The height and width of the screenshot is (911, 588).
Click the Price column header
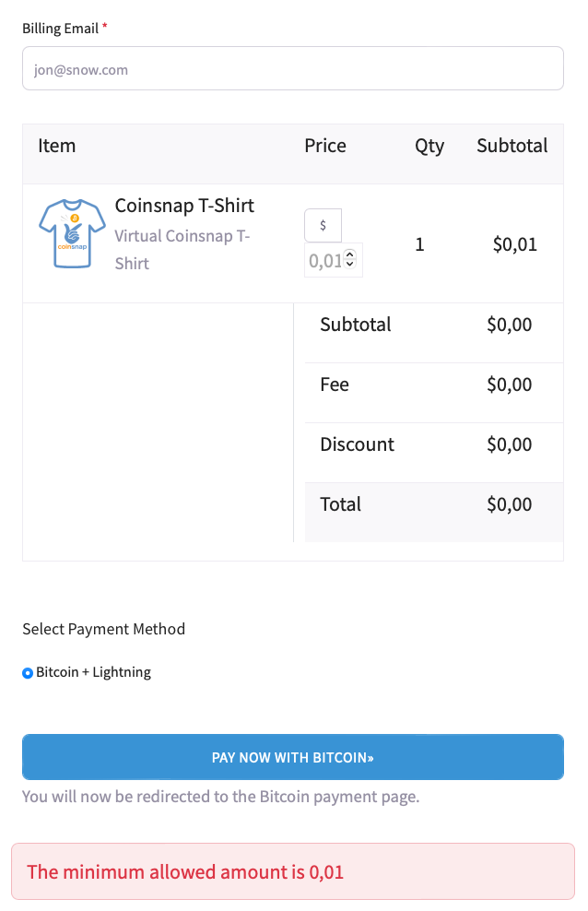(325, 146)
